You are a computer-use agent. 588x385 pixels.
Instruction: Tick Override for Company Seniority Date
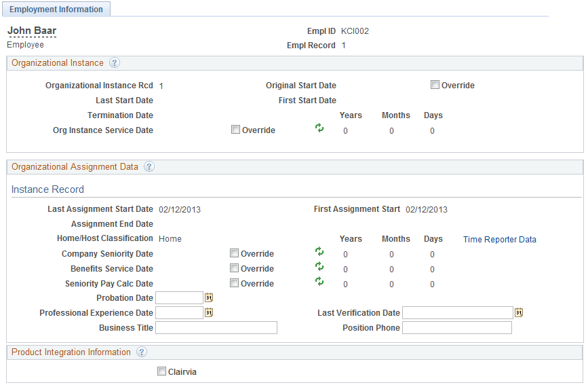coord(234,253)
